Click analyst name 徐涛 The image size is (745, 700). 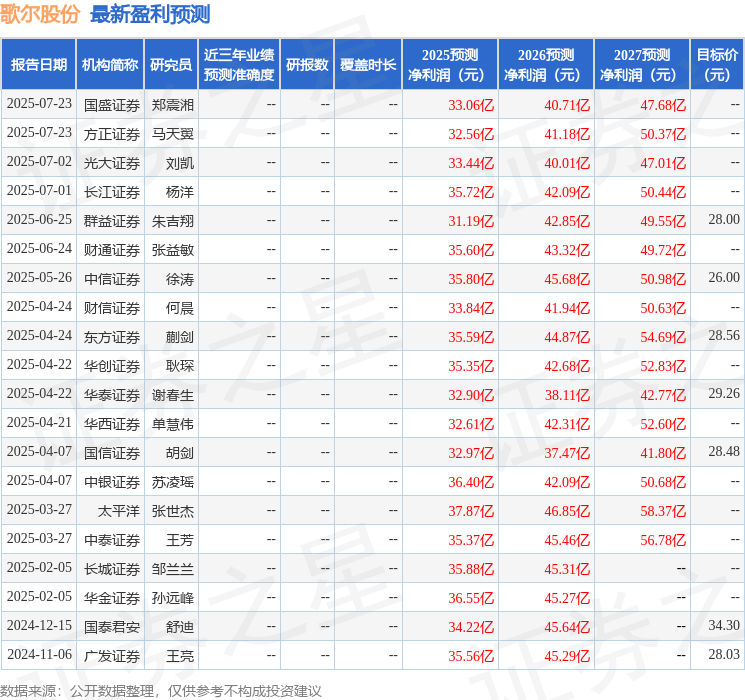pyautogui.click(x=180, y=279)
